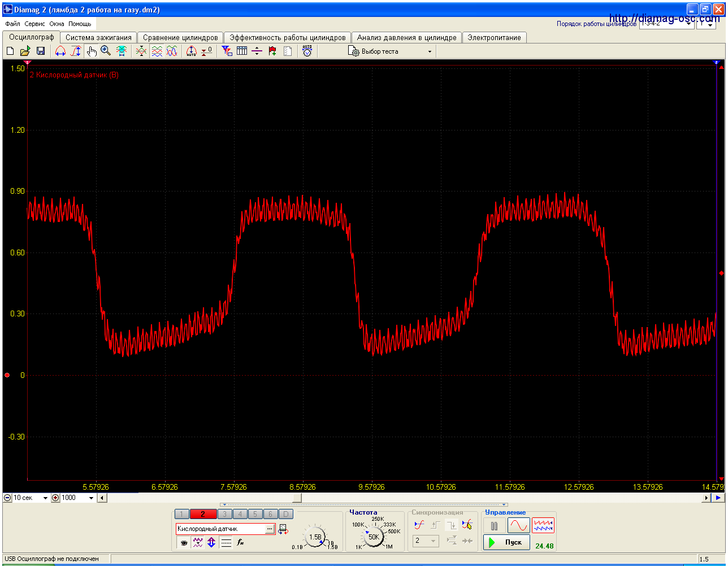Open the Окна menu
The width and height of the screenshot is (728, 566).
coord(57,24)
